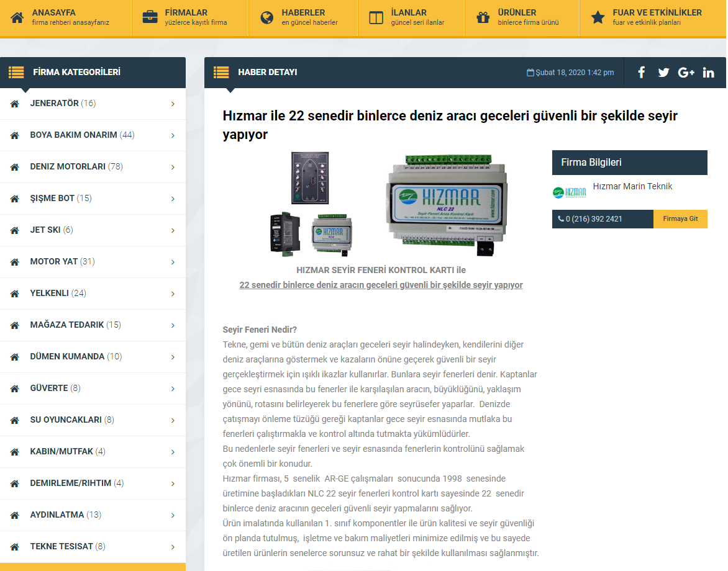Expand the YELKENLI chevron
The image size is (728, 571).
173,294
